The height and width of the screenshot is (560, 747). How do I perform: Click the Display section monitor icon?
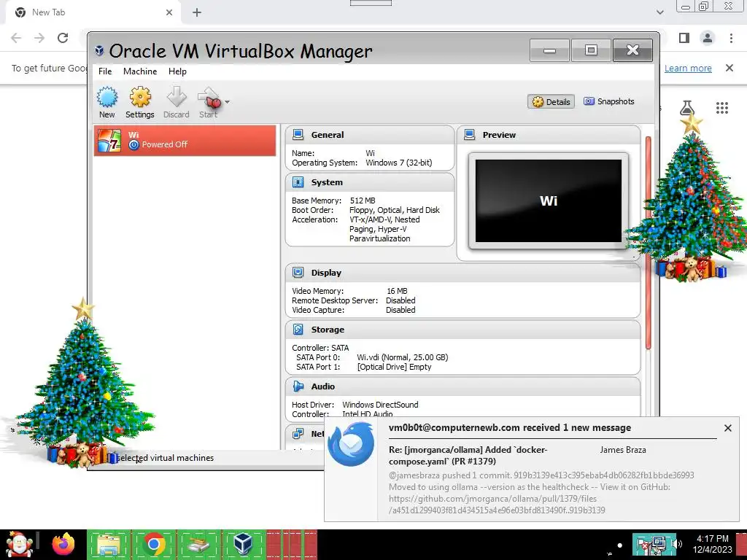(298, 273)
